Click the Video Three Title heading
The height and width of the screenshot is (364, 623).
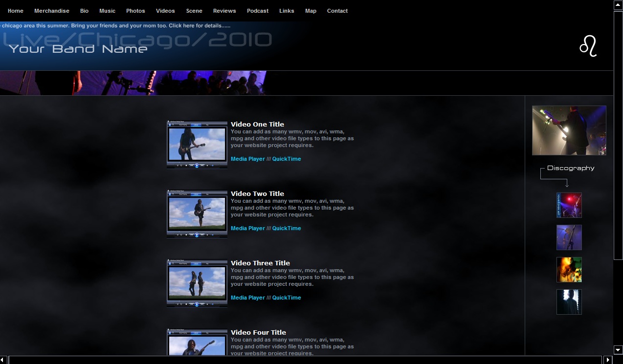click(260, 263)
